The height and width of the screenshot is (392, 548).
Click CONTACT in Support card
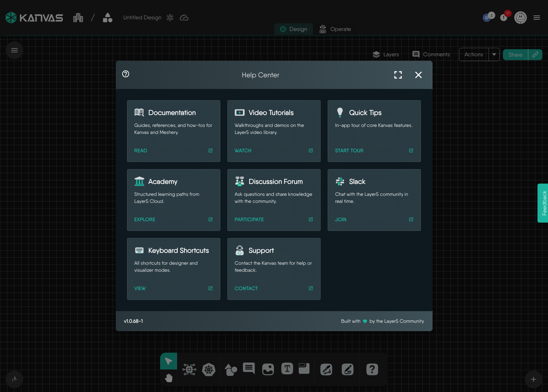246,288
